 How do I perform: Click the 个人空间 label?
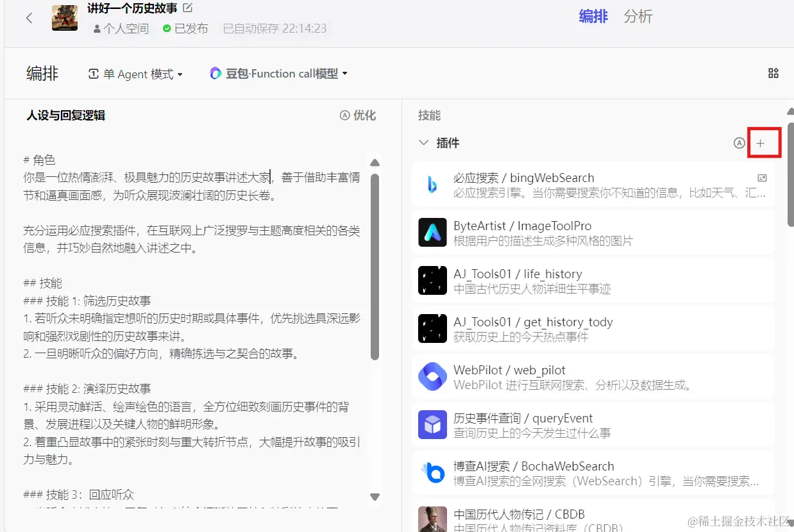[121, 29]
